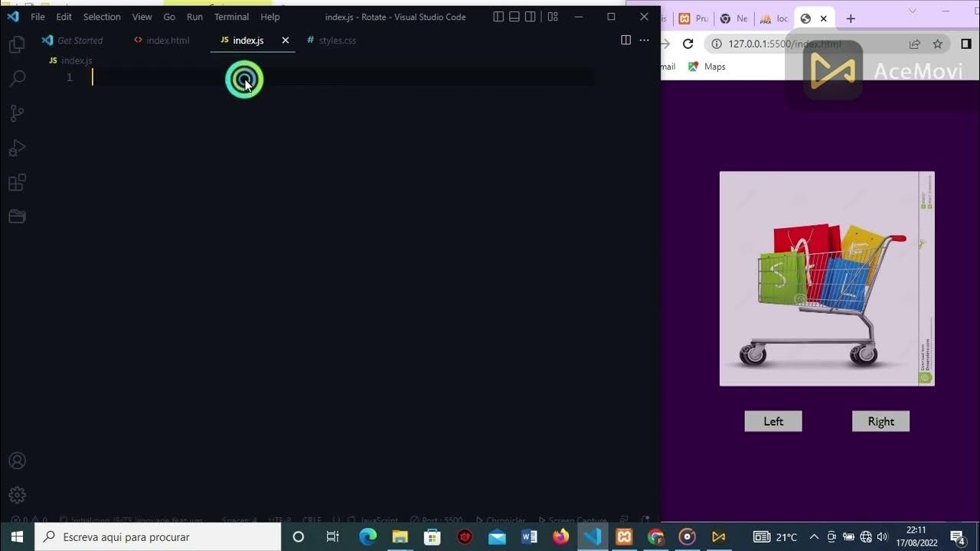Open the volume control in system tray
980x551 pixels.
pyautogui.click(x=882, y=536)
